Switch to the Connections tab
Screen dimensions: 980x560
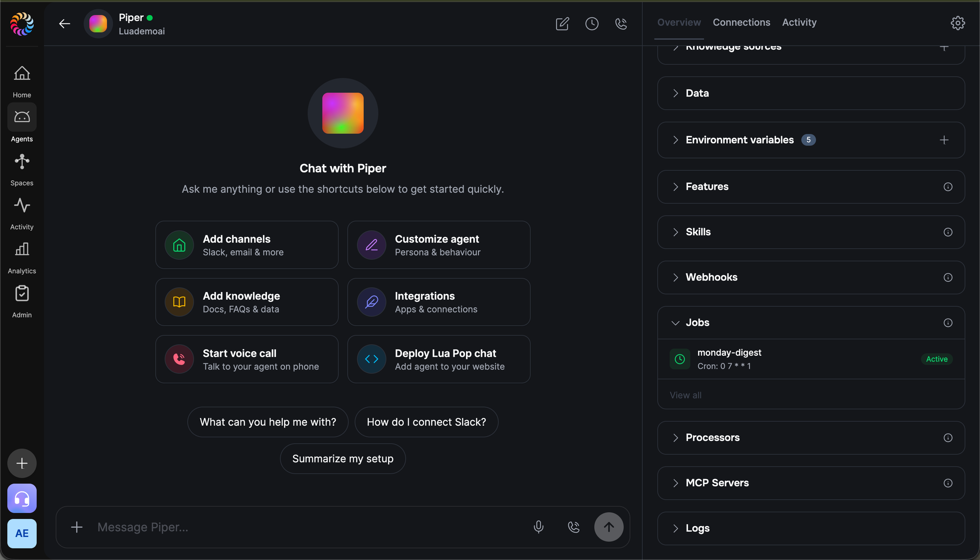tap(741, 23)
